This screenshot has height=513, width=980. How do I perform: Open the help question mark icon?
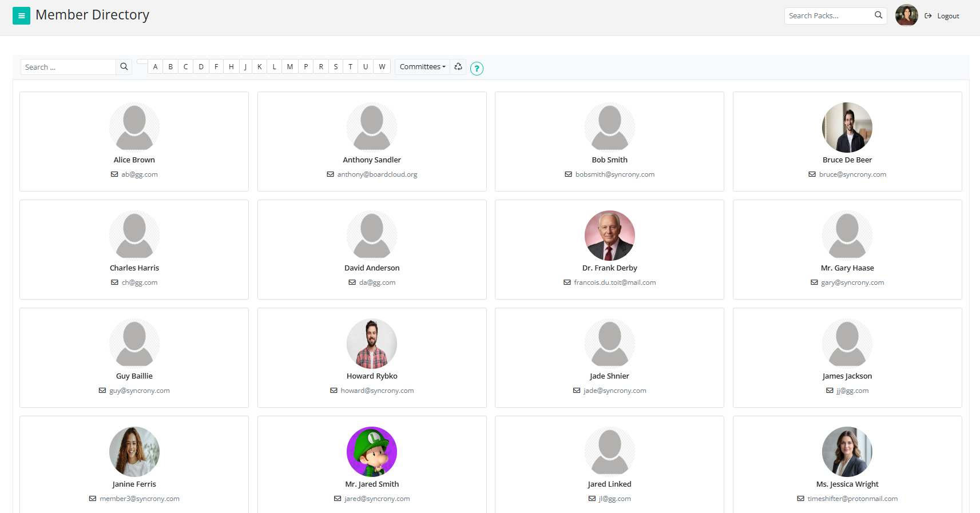[x=477, y=69]
